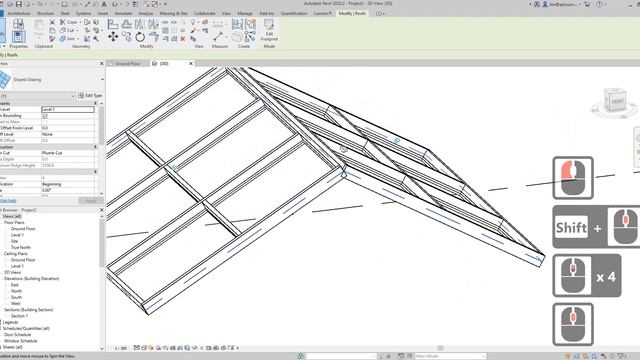
Task: Open the Cope tool dropdown arrow
Action: coord(80,22)
